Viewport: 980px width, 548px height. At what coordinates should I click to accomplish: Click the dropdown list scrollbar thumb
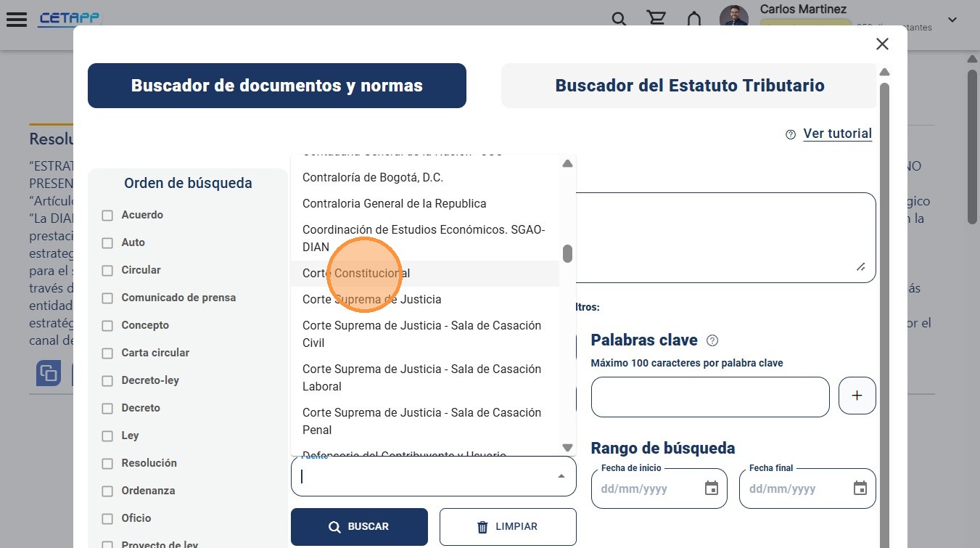(567, 253)
